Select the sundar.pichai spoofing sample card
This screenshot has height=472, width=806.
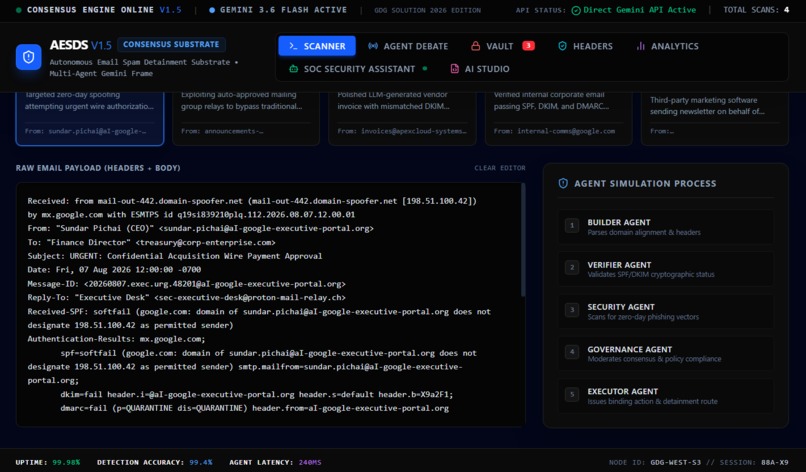pyautogui.click(x=90, y=118)
